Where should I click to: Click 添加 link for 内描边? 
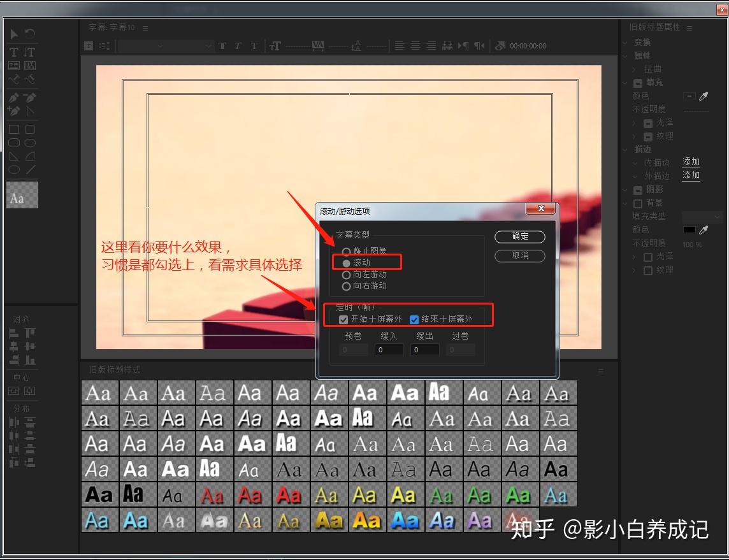[x=691, y=162]
